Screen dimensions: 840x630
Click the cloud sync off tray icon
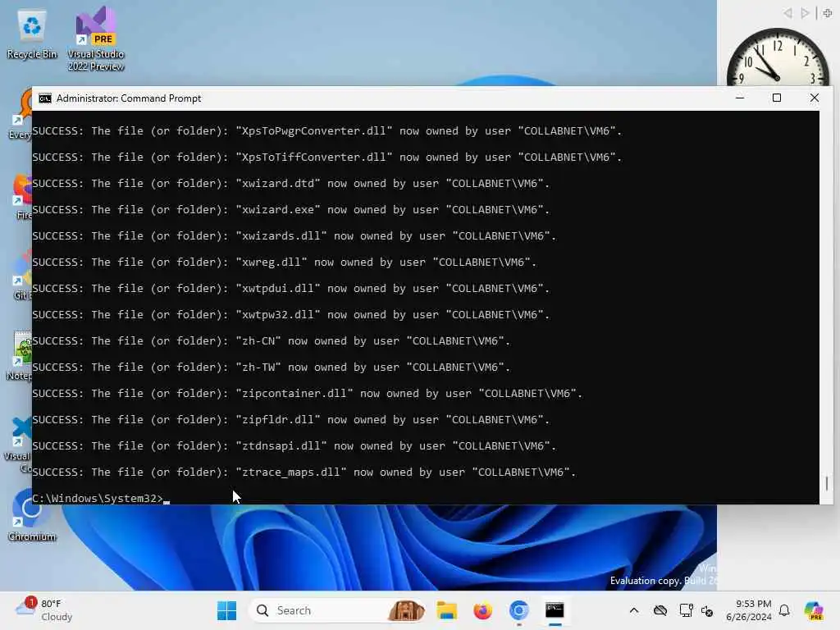pos(660,610)
